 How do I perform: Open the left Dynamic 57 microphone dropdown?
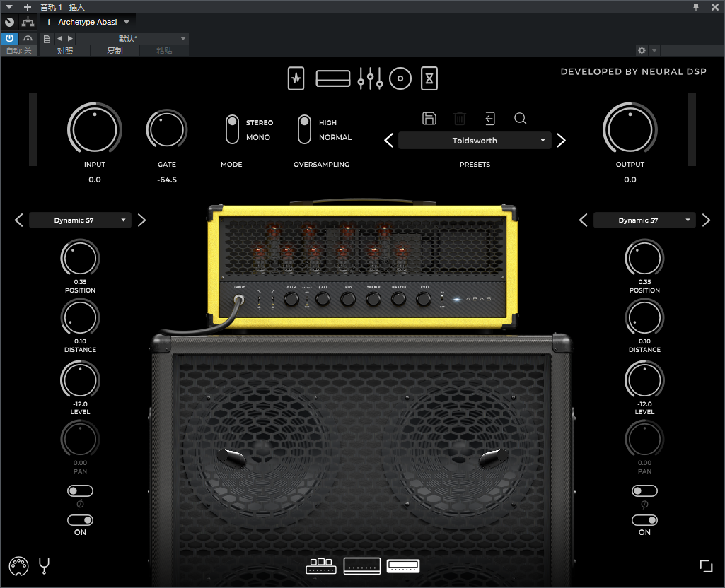coord(80,220)
